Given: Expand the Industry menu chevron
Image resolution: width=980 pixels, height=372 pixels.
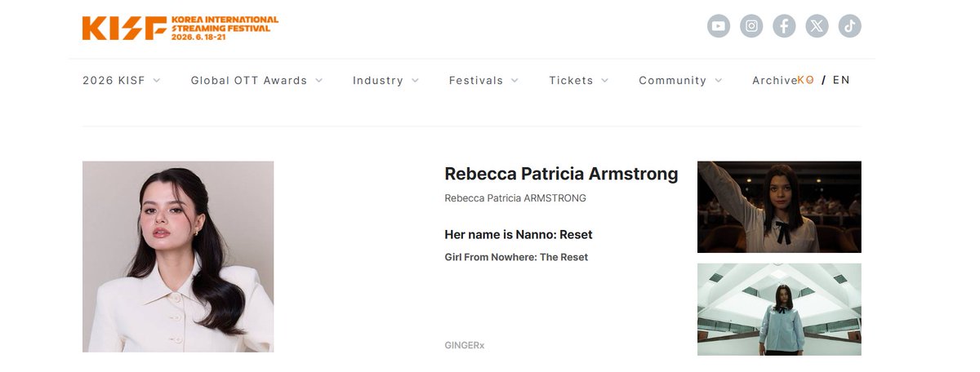Looking at the screenshot, I should click(415, 80).
